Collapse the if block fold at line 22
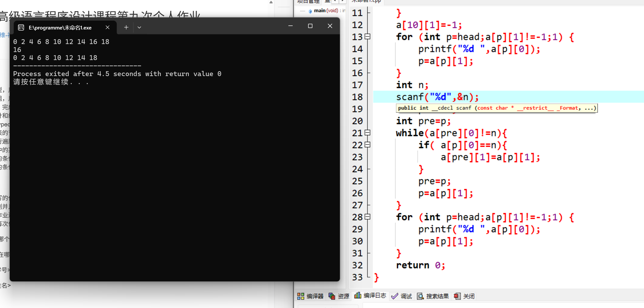This screenshot has height=308, width=644. (x=368, y=145)
